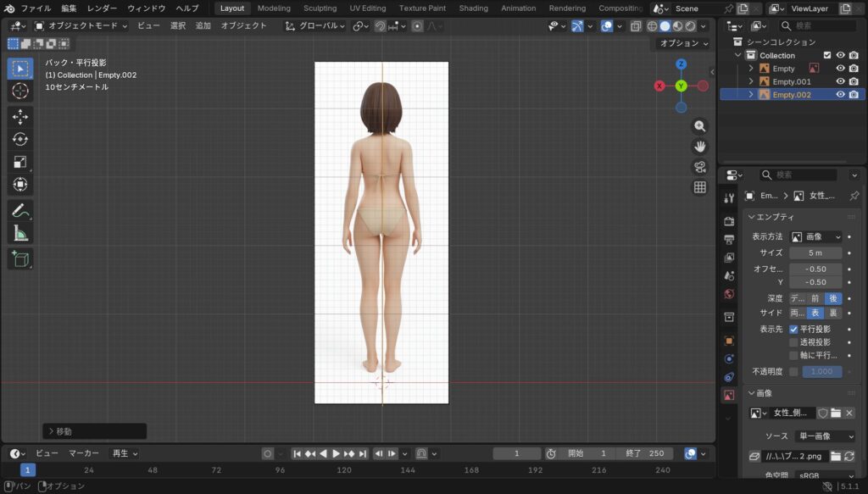Set depth to 前 option

click(x=815, y=298)
